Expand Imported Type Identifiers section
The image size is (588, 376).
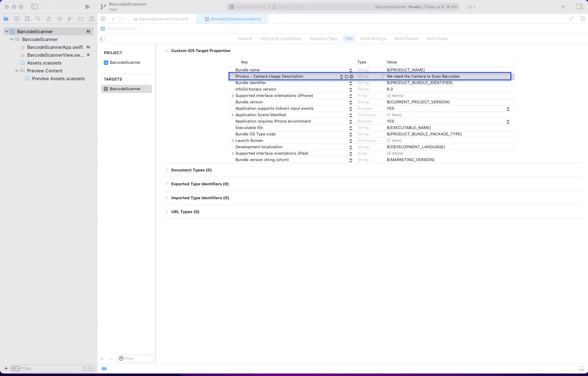[167, 198]
